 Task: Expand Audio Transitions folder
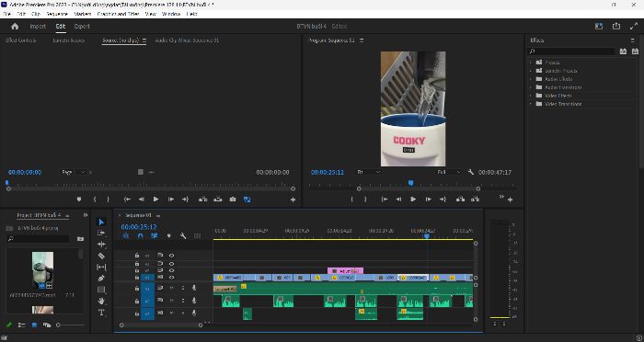click(530, 87)
